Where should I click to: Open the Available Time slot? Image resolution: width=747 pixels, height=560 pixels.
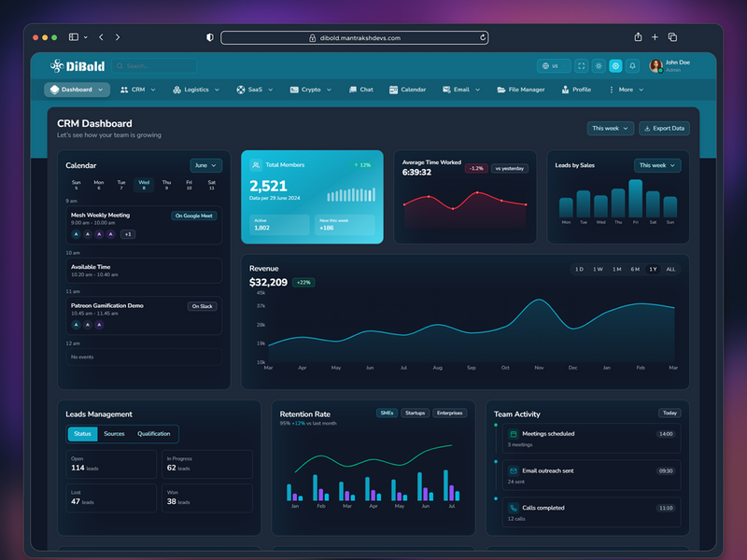144,271
